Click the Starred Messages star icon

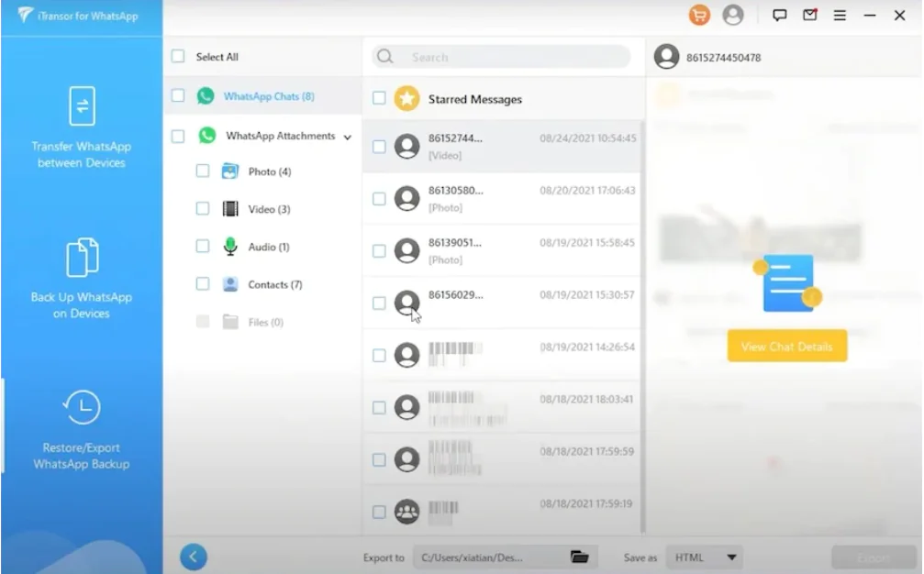pos(405,98)
